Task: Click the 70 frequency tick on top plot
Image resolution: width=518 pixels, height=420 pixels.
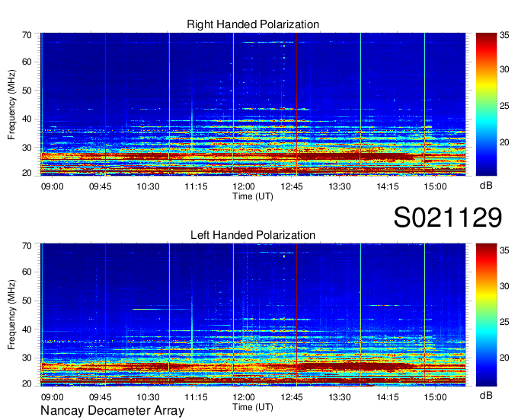Action: (27, 35)
